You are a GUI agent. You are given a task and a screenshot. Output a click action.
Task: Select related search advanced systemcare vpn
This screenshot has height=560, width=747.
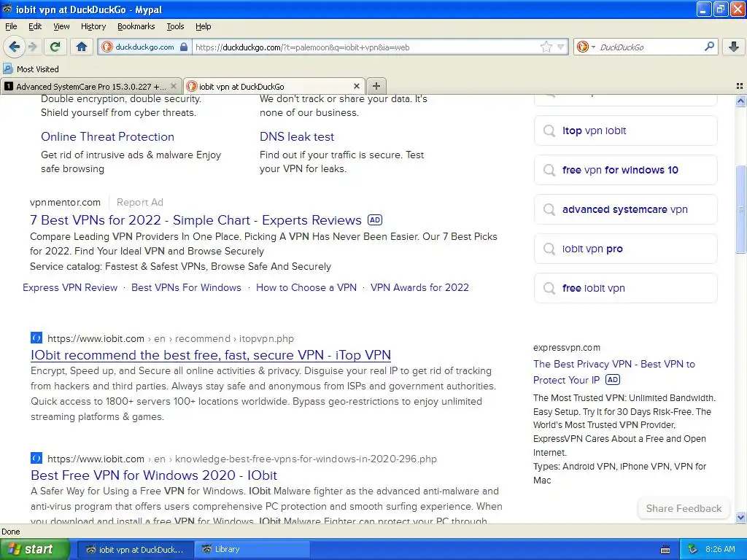(625, 209)
